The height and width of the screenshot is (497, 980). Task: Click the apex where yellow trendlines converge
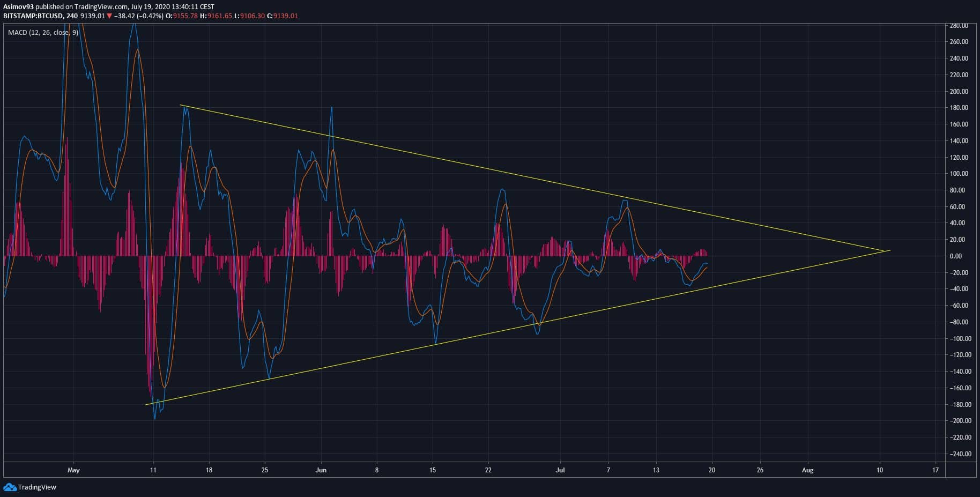[884, 250]
